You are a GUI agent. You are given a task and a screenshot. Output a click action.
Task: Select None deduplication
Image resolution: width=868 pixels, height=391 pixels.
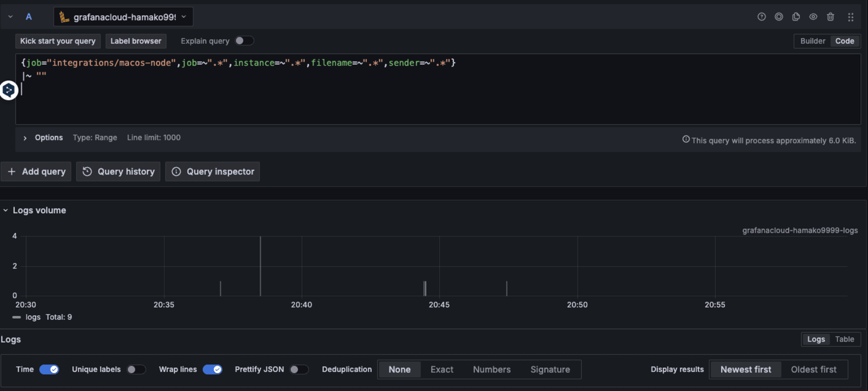click(x=399, y=370)
